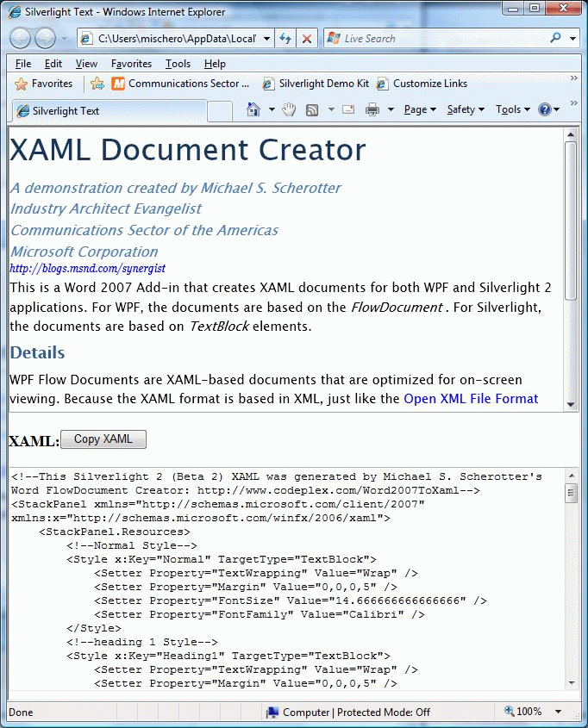Viewport: 588px width, 728px height.
Task: Click the Read Mail envelope icon
Action: point(348,109)
